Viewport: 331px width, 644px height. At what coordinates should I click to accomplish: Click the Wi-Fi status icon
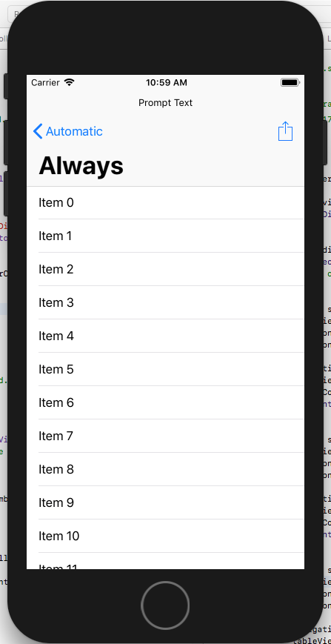70,82
